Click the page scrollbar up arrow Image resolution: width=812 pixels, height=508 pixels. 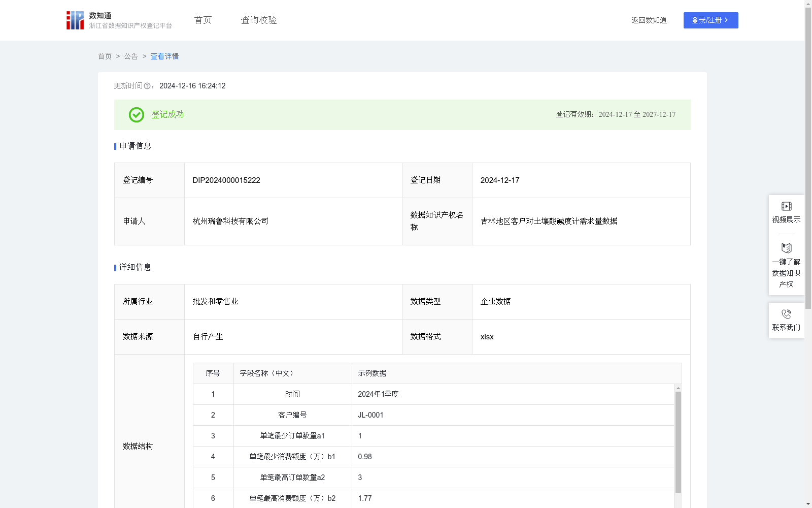click(x=808, y=4)
